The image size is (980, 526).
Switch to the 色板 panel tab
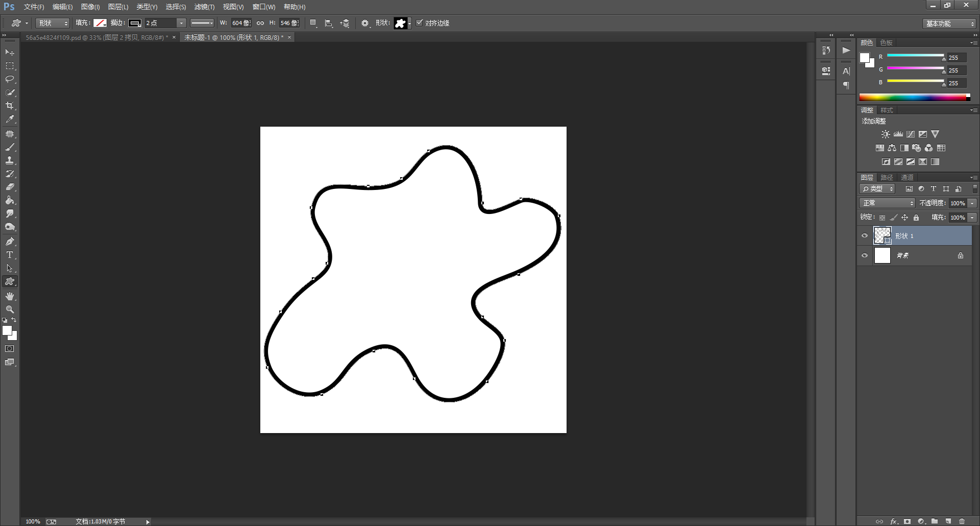tap(887, 42)
